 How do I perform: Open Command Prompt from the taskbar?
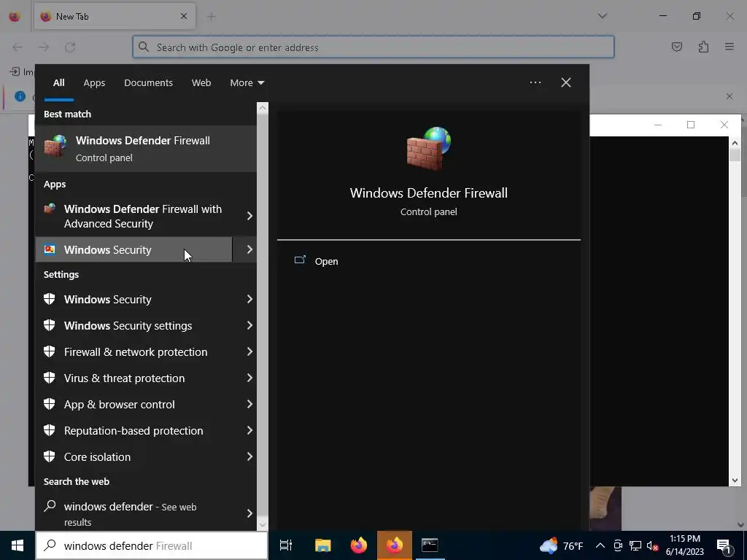pos(430,545)
